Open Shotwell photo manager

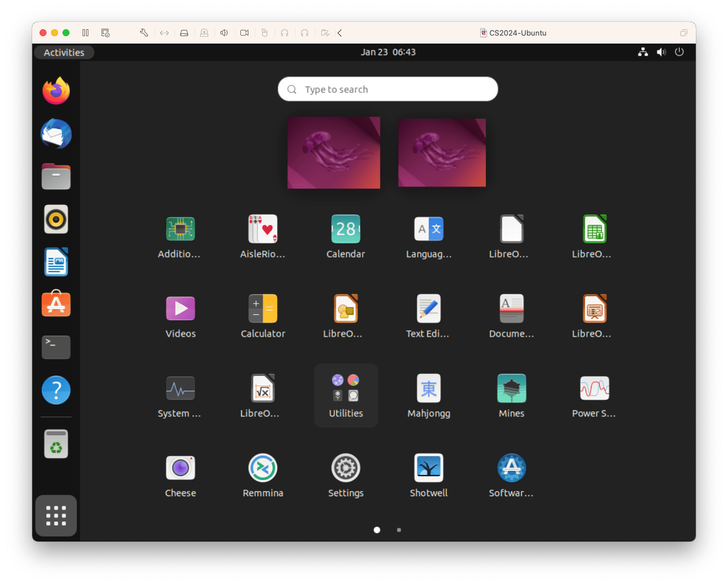pos(429,468)
